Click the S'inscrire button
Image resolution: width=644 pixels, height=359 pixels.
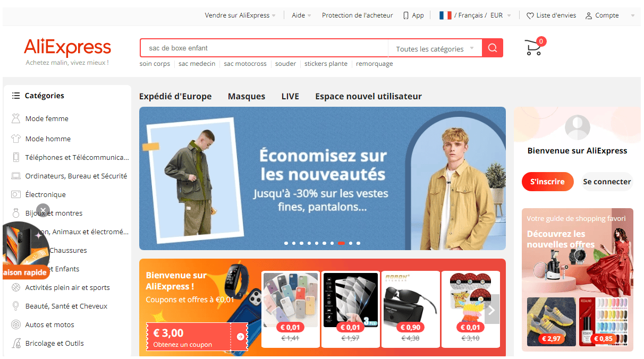tap(548, 182)
